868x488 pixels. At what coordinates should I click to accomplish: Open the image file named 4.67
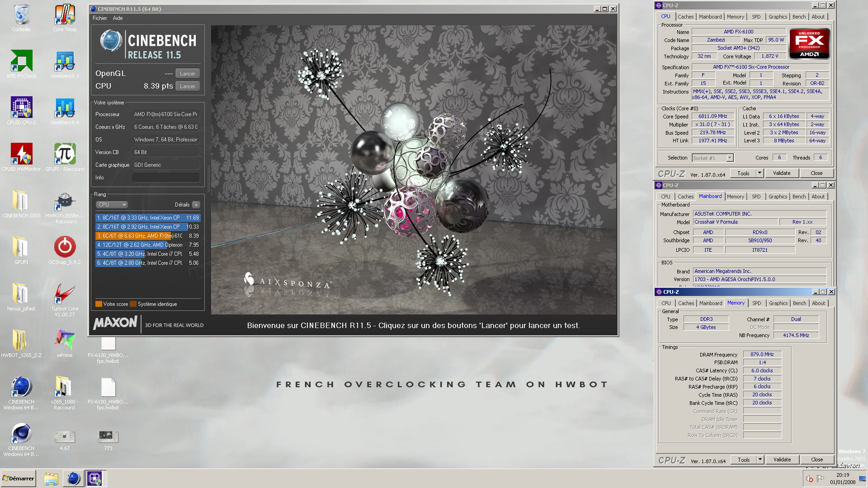pyautogui.click(x=65, y=440)
